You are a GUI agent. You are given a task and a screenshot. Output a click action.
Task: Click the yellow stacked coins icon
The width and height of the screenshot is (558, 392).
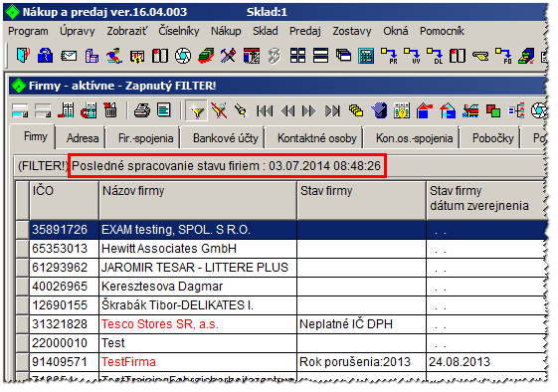coord(356,110)
